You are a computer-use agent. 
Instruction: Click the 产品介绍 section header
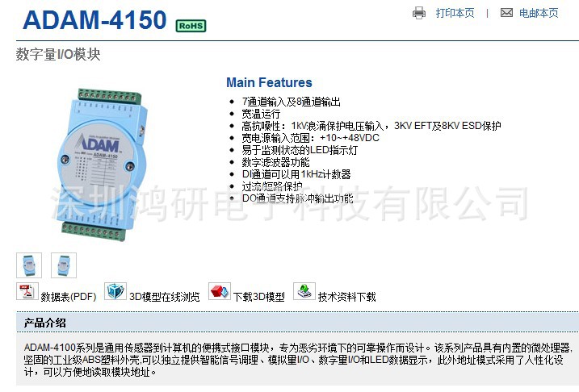click(x=44, y=323)
